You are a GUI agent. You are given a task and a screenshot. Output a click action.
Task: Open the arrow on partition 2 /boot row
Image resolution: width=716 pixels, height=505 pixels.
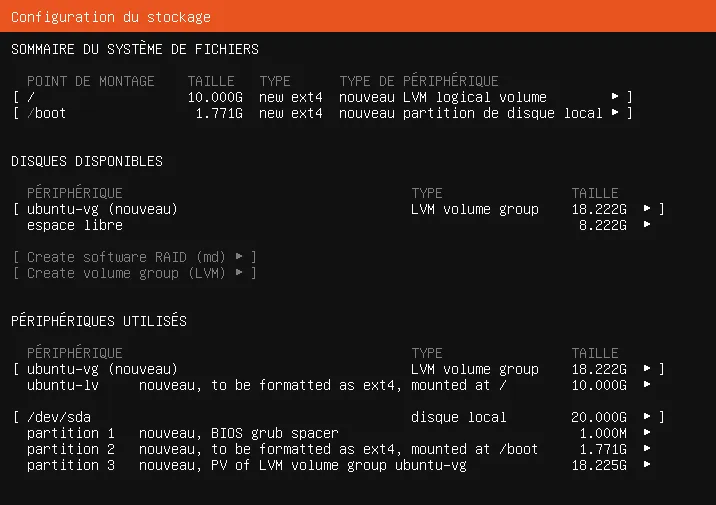tap(647, 448)
